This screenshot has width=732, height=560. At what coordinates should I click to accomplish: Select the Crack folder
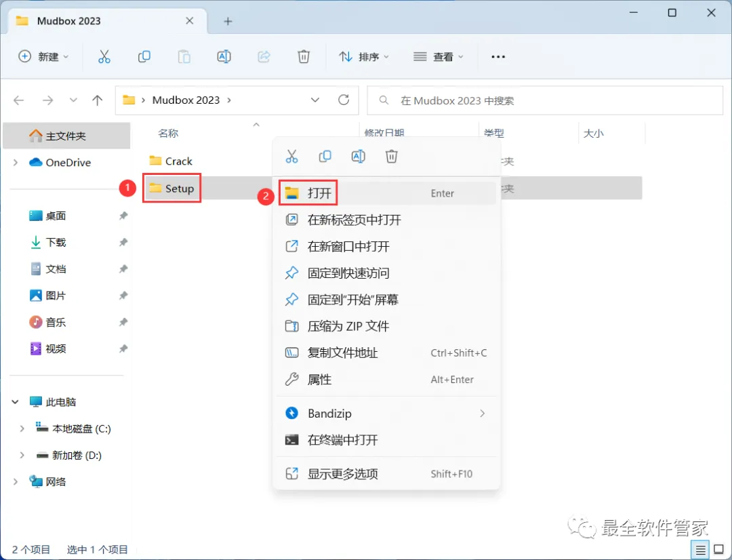click(171, 161)
